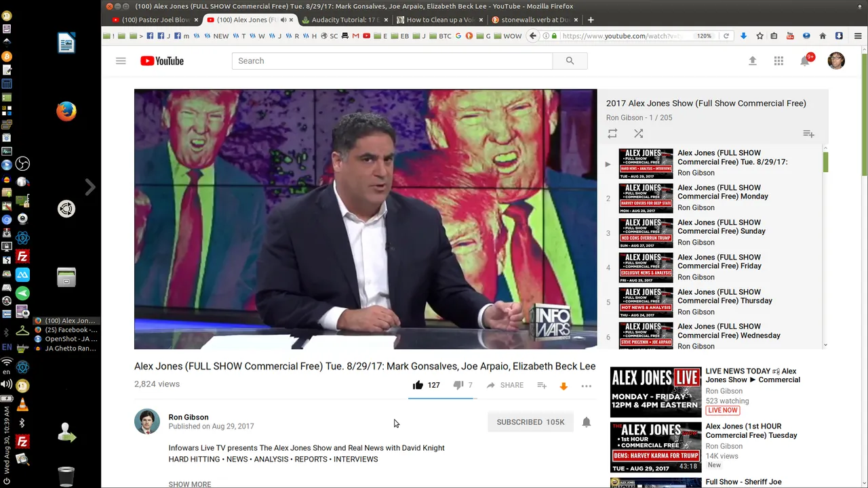Viewport: 868px width, 488px height.
Task: Open the YouTube upload video icon
Action: (x=752, y=61)
